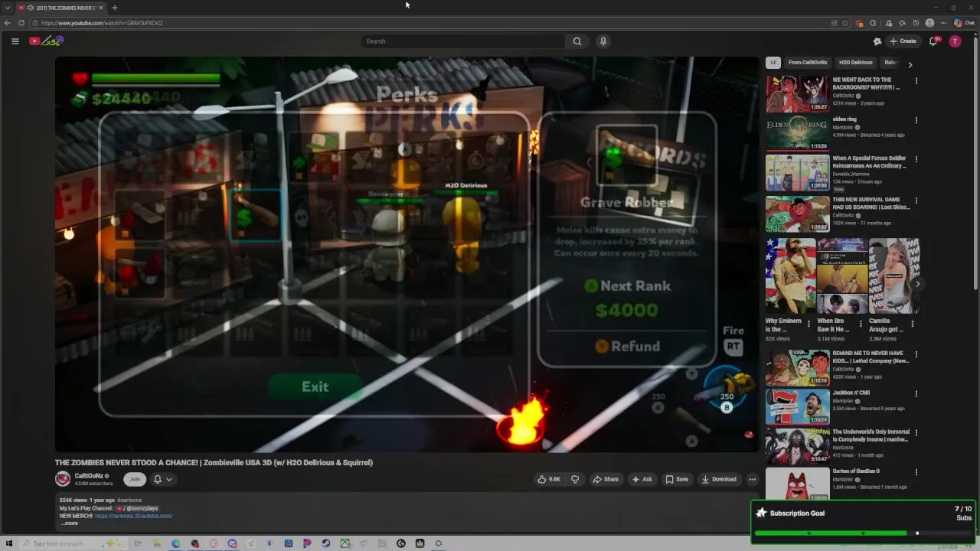Screen dimensions: 980x551
Task: Join the CaRtOoNz channel membership
Action: (135, 479)
